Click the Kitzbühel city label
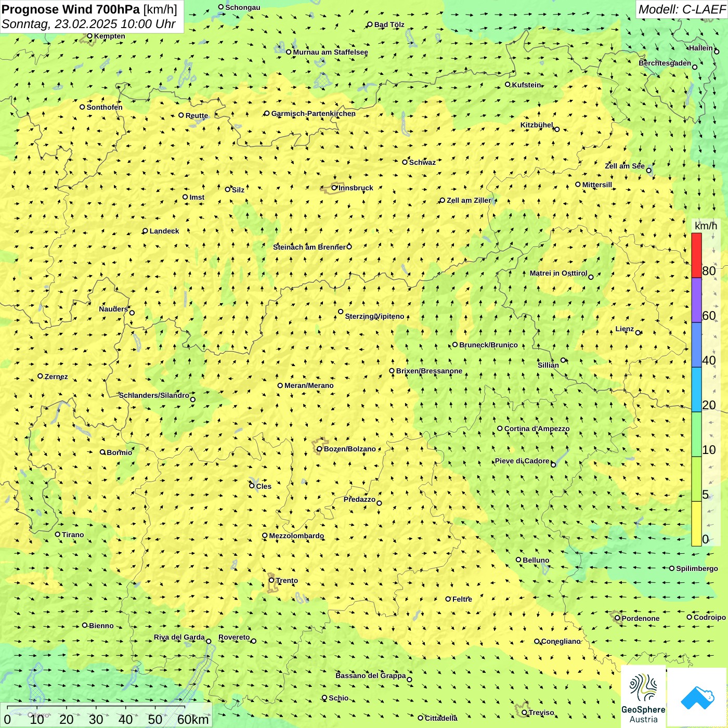The width and height of the screenshot is (728, 728). (x=537, y=125)
